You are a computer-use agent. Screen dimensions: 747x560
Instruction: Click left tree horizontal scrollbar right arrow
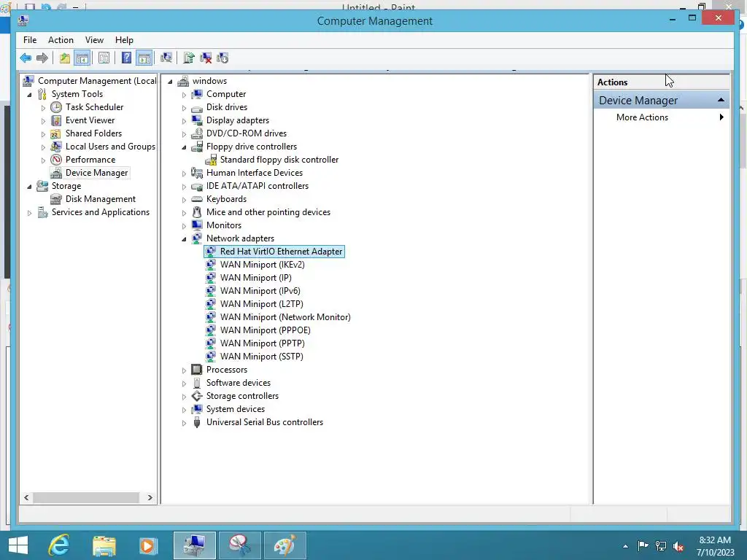click(x=150, y=497)
